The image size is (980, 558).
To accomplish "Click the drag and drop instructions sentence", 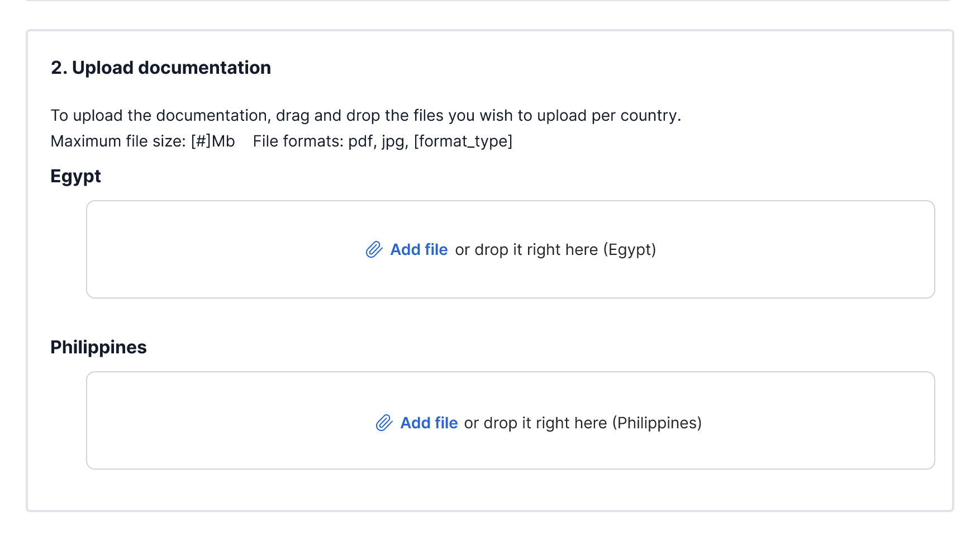I will coord(366,115).
